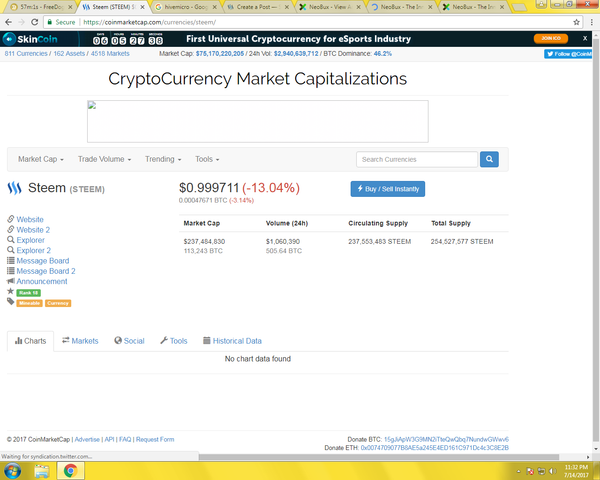Expand the Trending dropdown
600x480 pixels.
(x=163, y=159)
